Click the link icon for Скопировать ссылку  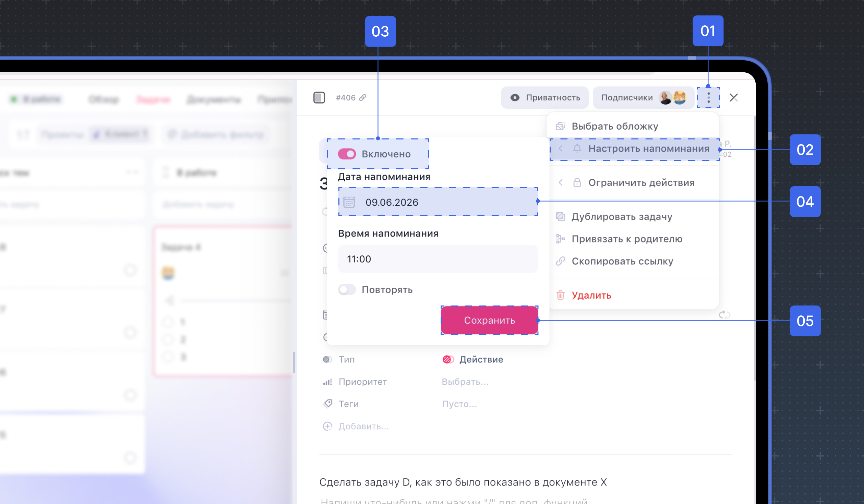pos(560,261)
